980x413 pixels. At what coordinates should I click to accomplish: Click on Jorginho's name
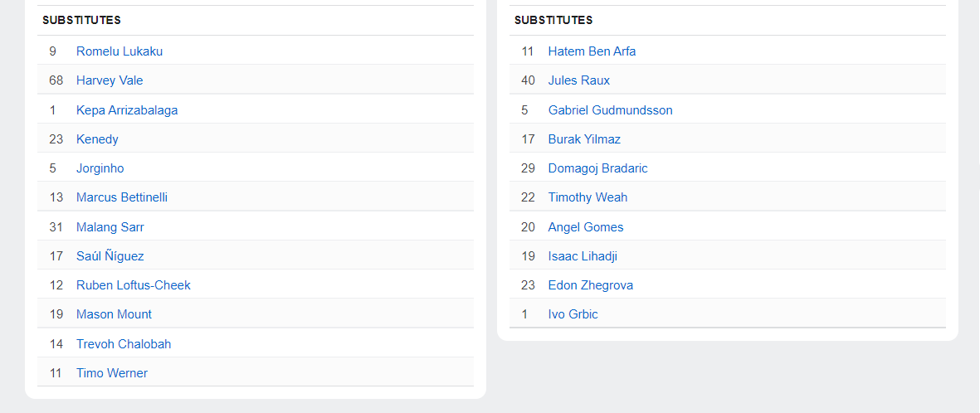(100, 168)
